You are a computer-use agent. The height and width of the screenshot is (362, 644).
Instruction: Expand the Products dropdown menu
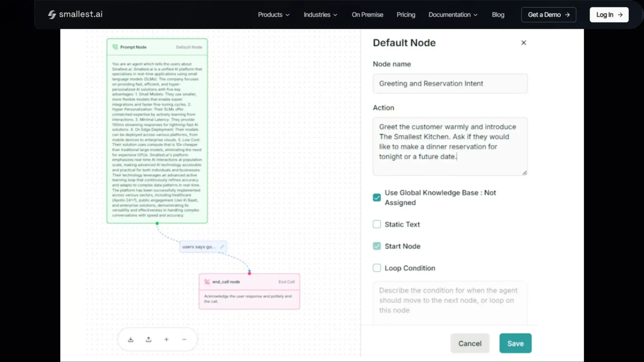click(274, 15)
